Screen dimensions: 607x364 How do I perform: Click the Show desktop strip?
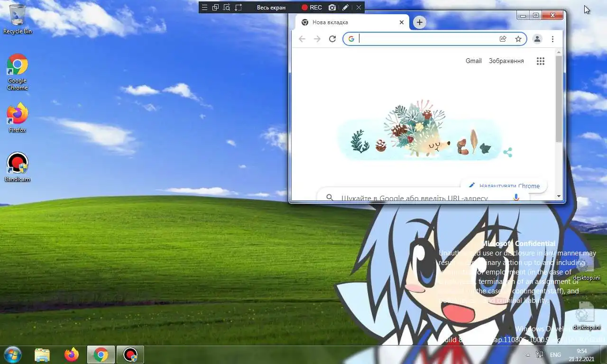(x=603, y=355)
